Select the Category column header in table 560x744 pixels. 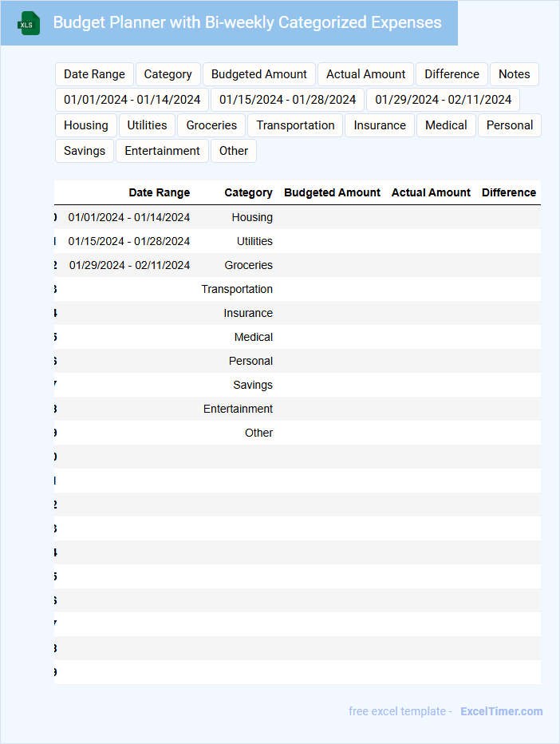248,192
